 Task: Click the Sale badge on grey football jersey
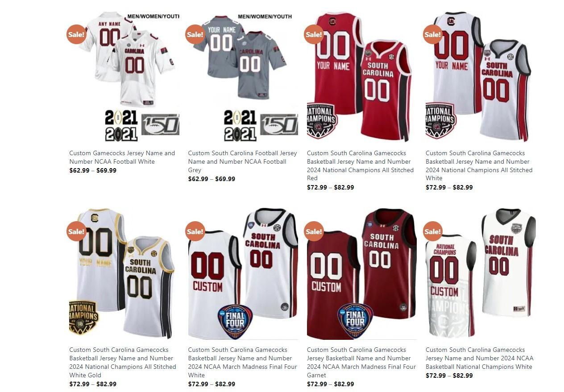click(x=195, y=34)
